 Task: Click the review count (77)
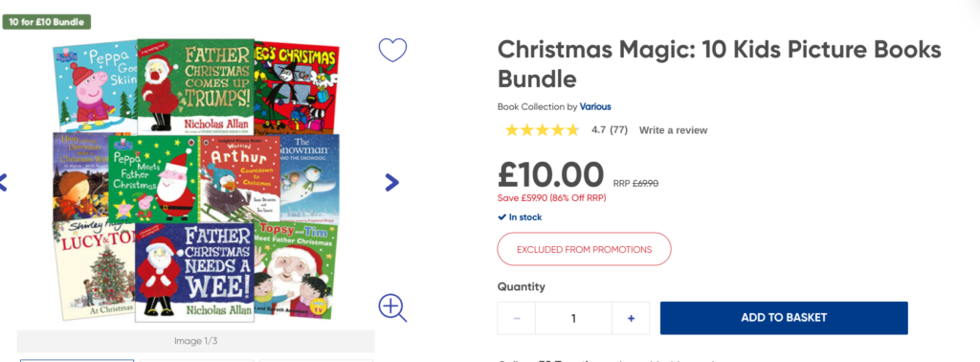click(619, 130)
